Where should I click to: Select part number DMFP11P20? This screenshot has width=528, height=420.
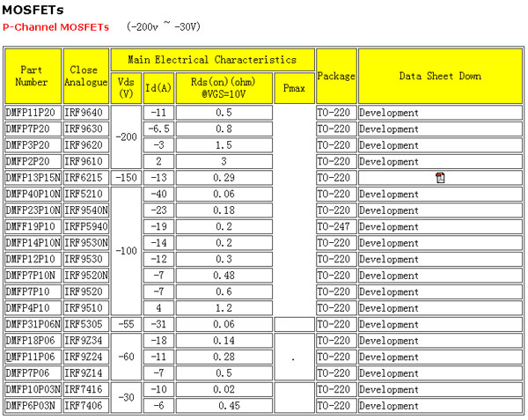(30, 113)
